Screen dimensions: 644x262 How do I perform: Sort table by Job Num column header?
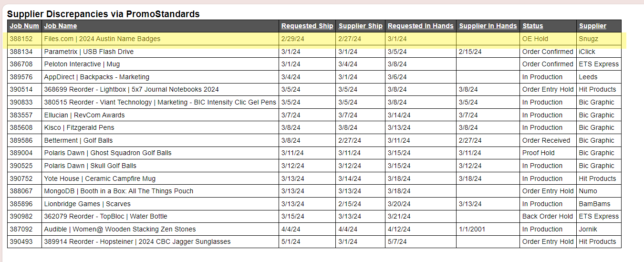click(24, 26)
